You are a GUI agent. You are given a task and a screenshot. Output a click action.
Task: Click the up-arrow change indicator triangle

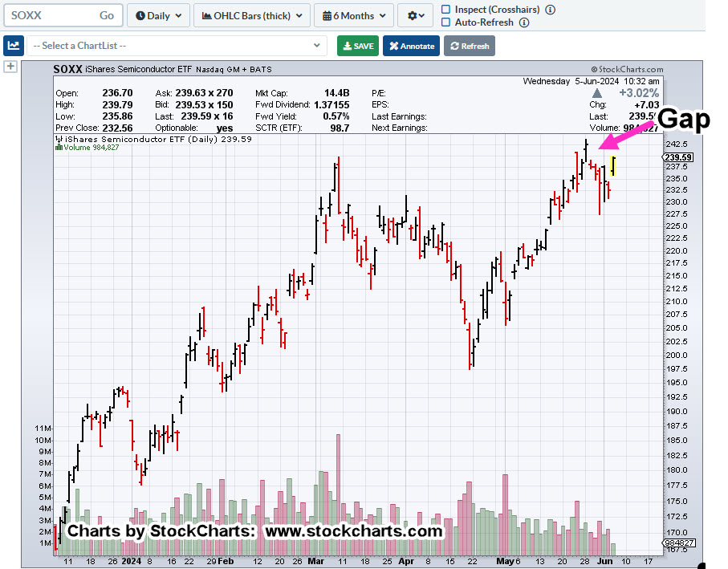(597, 94)
